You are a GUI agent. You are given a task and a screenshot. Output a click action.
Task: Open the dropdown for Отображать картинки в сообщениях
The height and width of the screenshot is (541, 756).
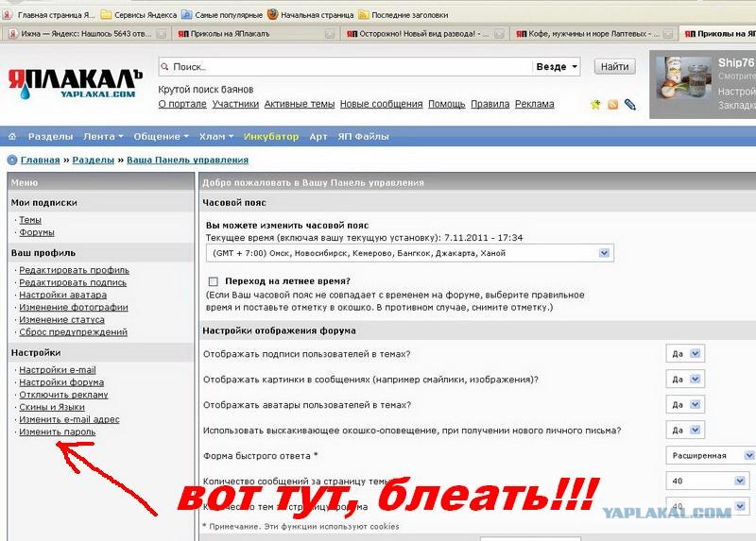(685, 380)
